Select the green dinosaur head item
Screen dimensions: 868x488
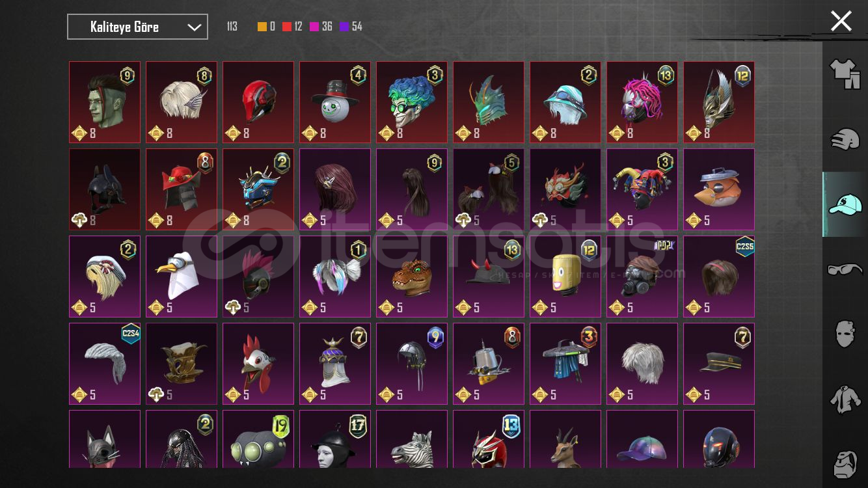tap(412, 277)
